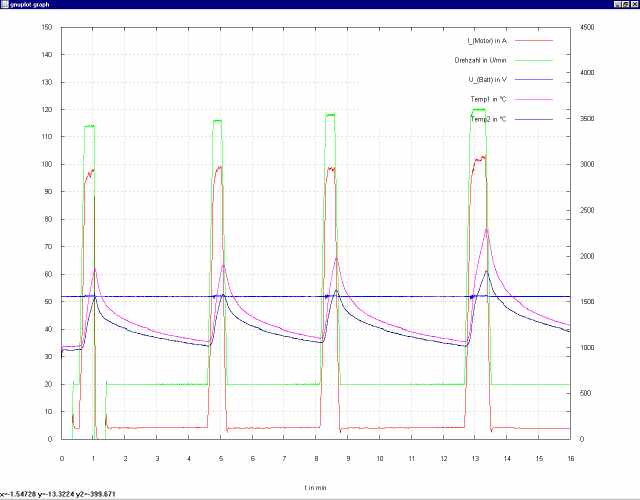Maximize the gnuplot graph window
Image resolution: width=640 pixels, height=500 pixels.
pyautogui.click(x=626, y=4)
